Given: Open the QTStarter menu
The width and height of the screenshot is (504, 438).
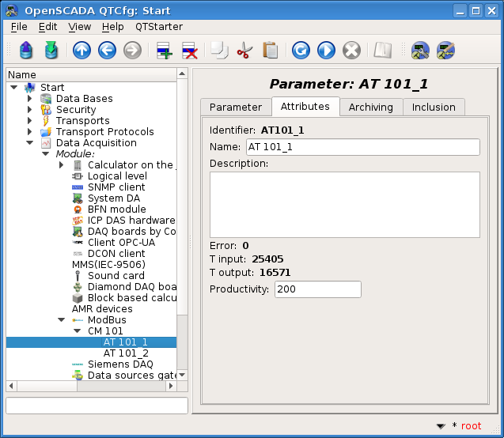Looking at the screenshot, I should tap(159, 27).
